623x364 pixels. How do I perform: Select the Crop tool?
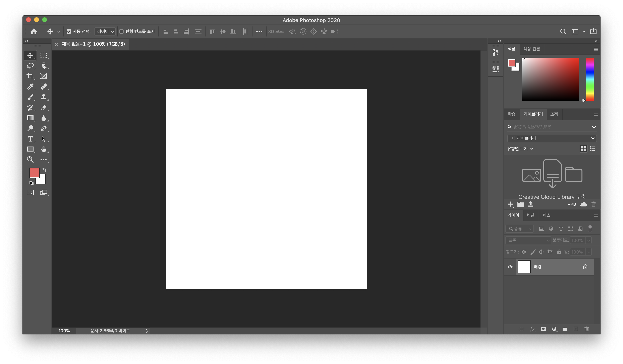[30, 76]
